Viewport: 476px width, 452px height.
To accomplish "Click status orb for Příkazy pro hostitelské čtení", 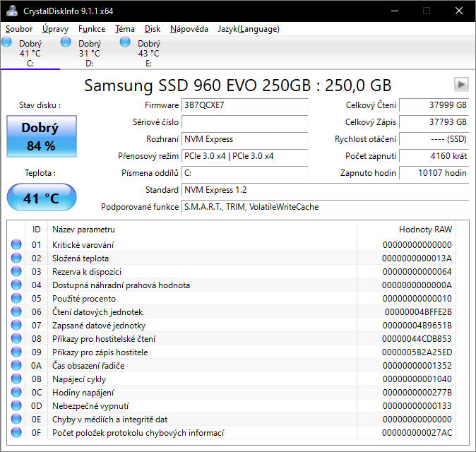I will (16, 338).
